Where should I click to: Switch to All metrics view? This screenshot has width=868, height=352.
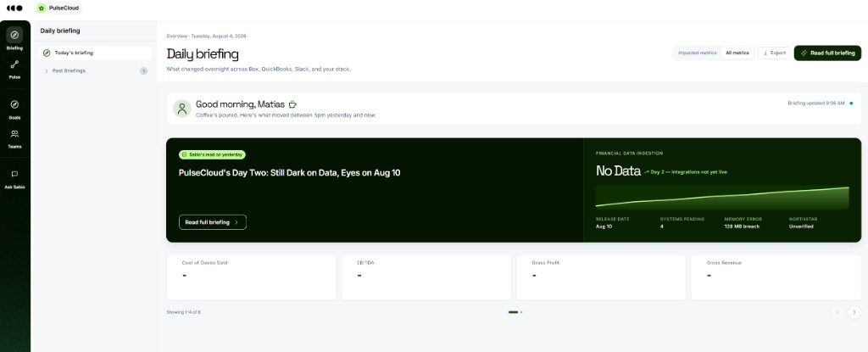[737, 53]
